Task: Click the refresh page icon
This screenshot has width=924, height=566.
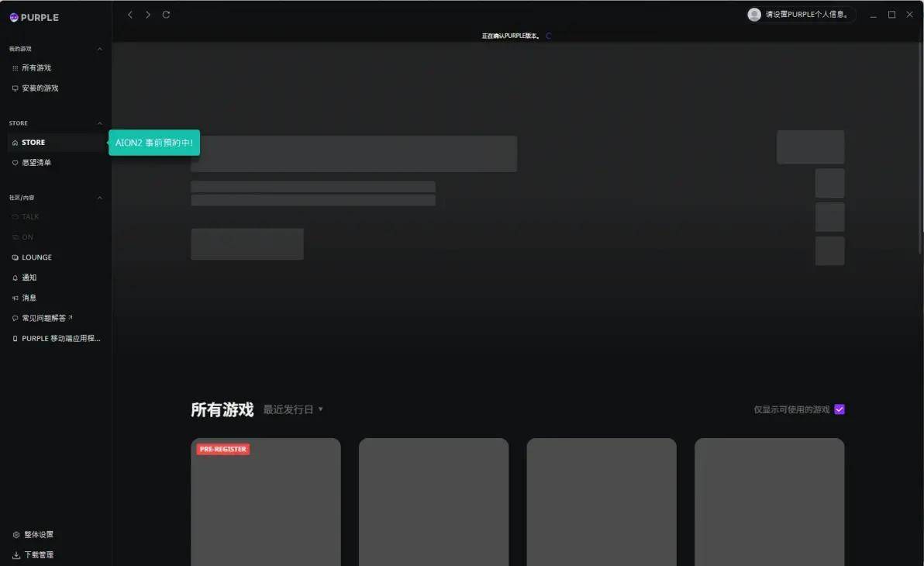Action: (x=166, y=15)
